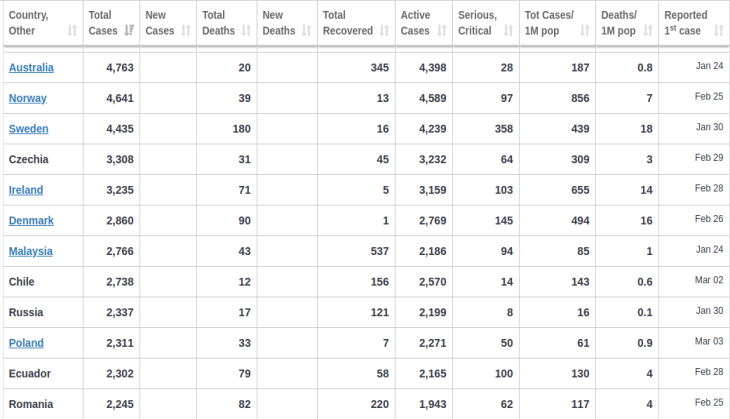The image size is (730, 419).
Task: Open the Ireland country page link
Action: pos(26,190)
